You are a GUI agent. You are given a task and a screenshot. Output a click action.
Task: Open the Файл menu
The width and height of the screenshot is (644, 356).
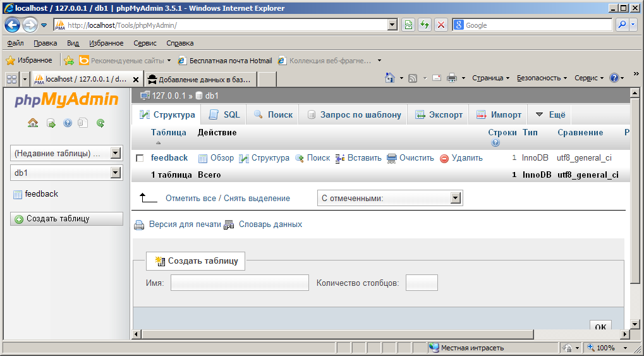(x=16, y=43)
